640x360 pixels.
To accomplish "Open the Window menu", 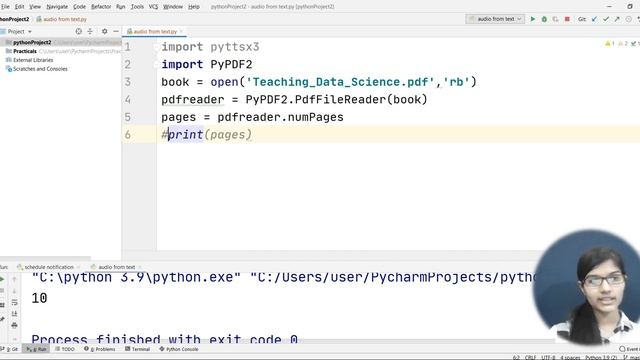I will (173, 7).
